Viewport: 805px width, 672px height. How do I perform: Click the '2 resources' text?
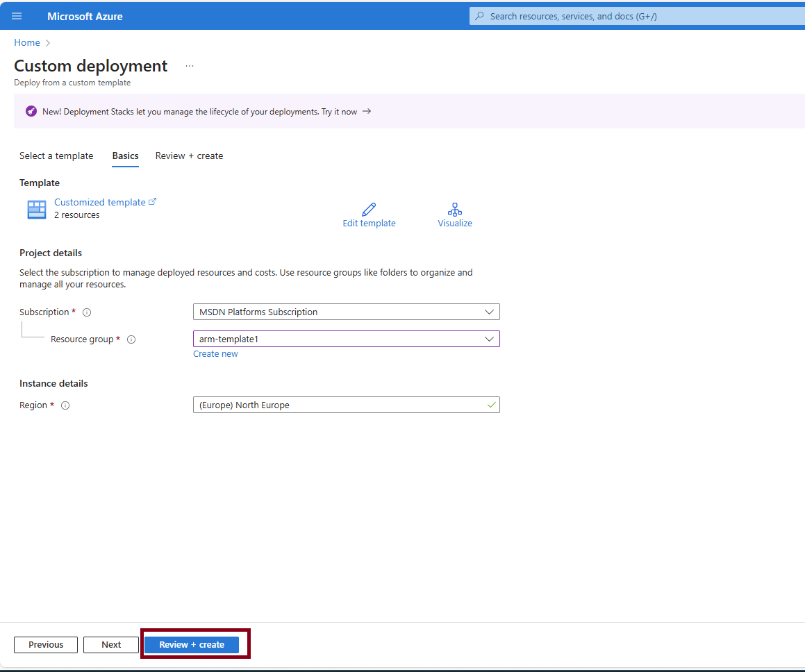(77, 215)
